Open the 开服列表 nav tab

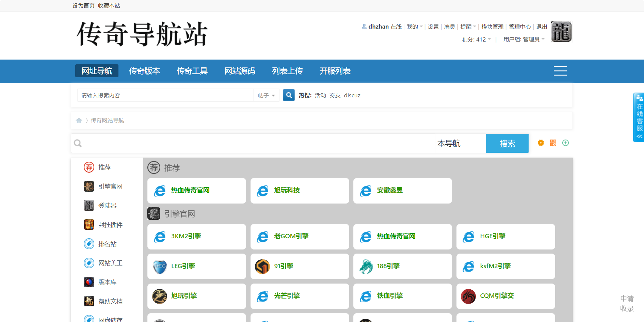(335, 71)
